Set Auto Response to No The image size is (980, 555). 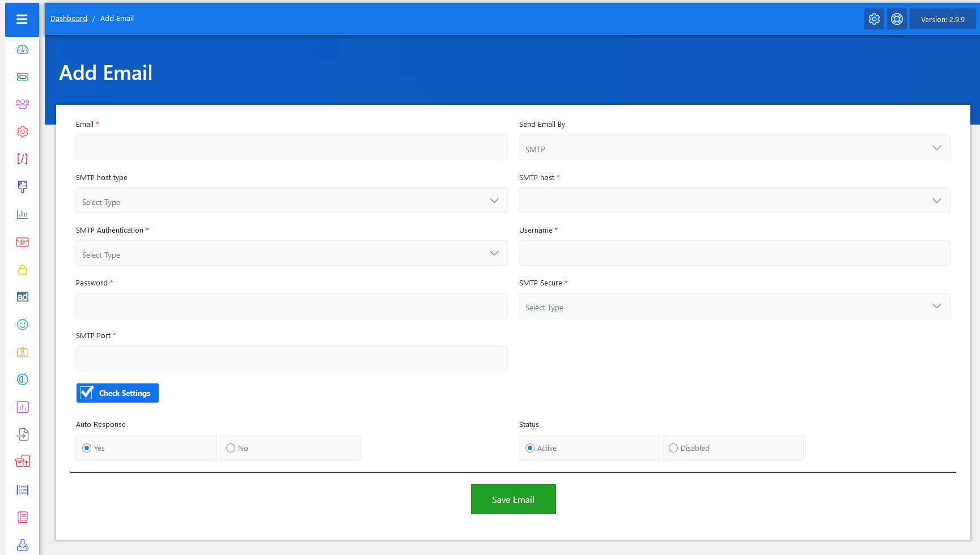coord(231,448)
